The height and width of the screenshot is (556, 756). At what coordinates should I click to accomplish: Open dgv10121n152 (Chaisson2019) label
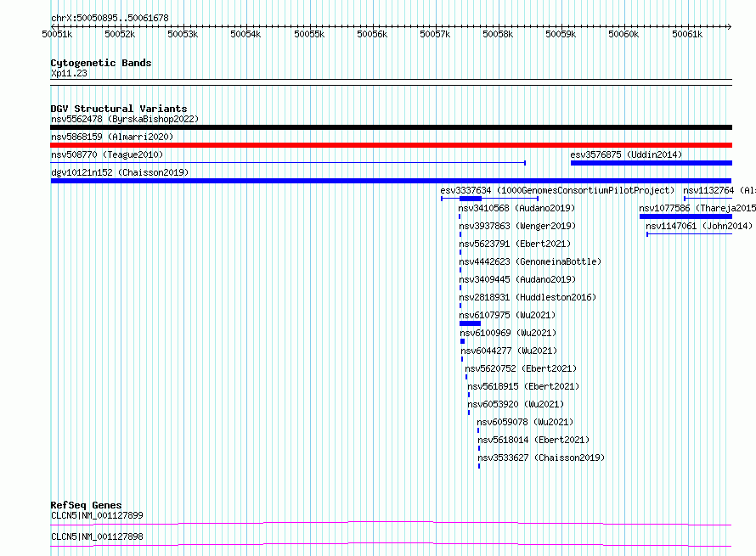[x=120, y=172]
